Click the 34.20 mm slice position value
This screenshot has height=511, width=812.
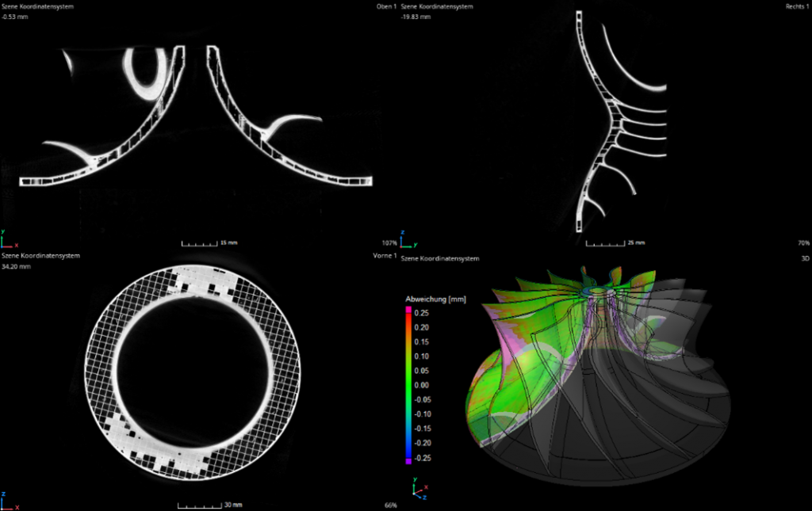pos(16,267)
